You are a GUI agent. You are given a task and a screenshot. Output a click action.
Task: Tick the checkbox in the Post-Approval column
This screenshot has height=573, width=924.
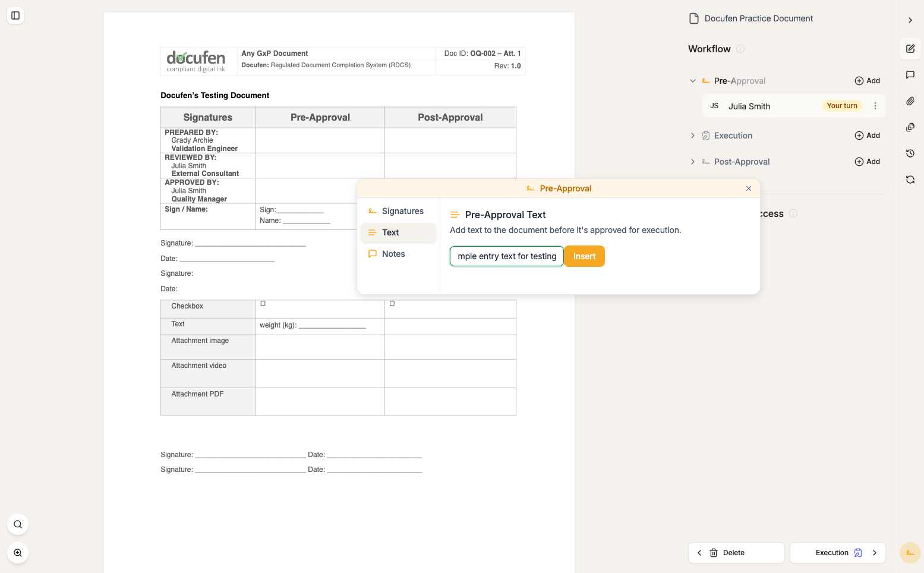[392, 304]
